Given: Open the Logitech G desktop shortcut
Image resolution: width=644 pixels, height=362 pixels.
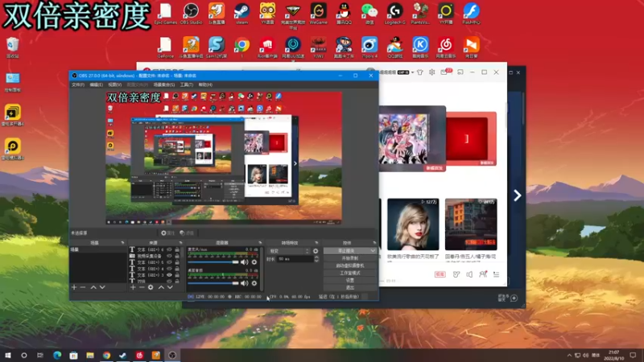Looking at the screenshot, I should click(x=394, y=14).
